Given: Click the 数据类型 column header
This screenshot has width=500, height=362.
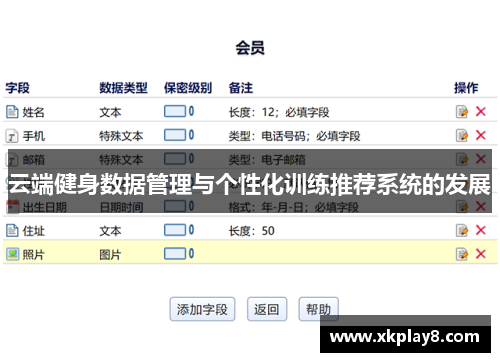Looking at the screenshot, I should click(123, 88).
